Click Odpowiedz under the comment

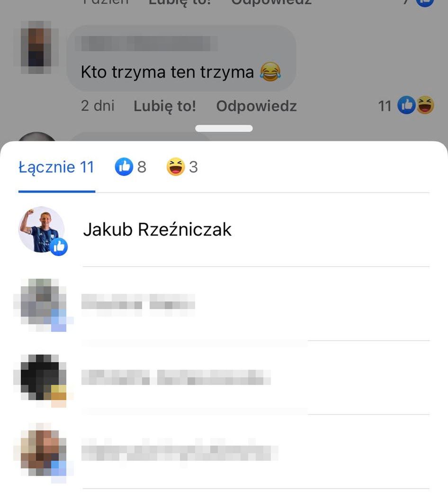256,106
